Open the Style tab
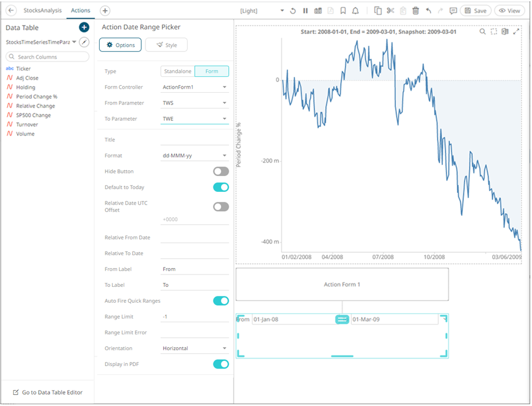532x406 pixels. point(166,45)
